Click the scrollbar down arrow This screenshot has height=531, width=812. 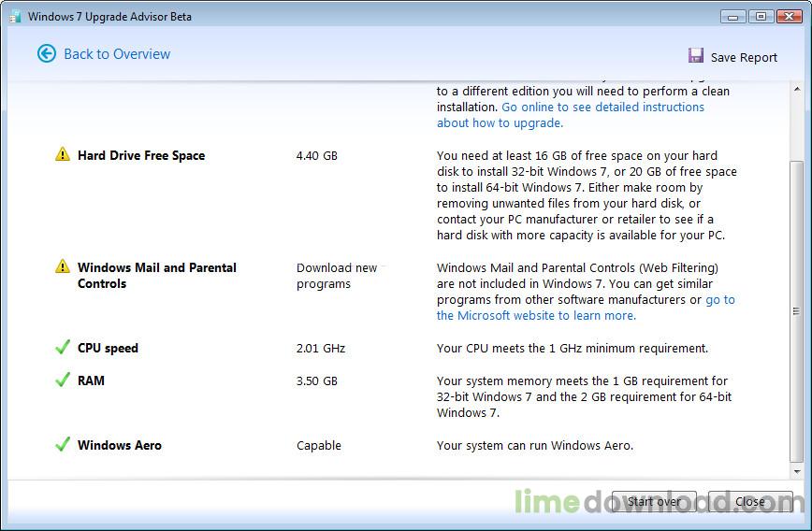pos(797,471)
